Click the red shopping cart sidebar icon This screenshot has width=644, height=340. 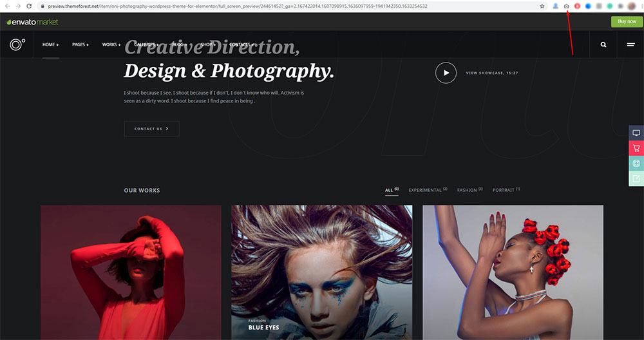pyautogui.click(x=636, y=148)
